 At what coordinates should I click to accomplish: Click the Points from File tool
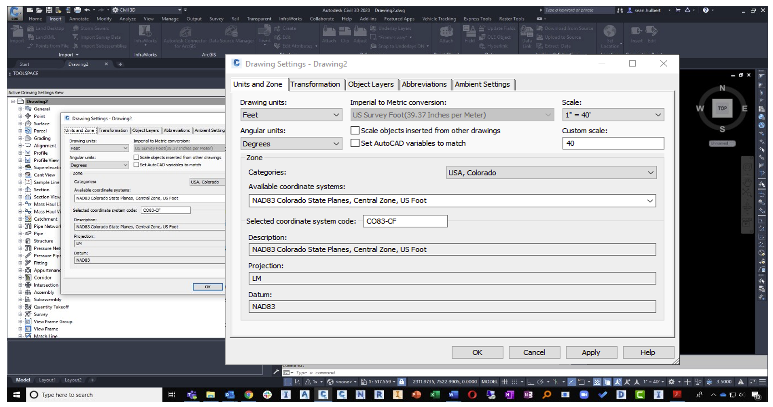click(x=49, y=46)
